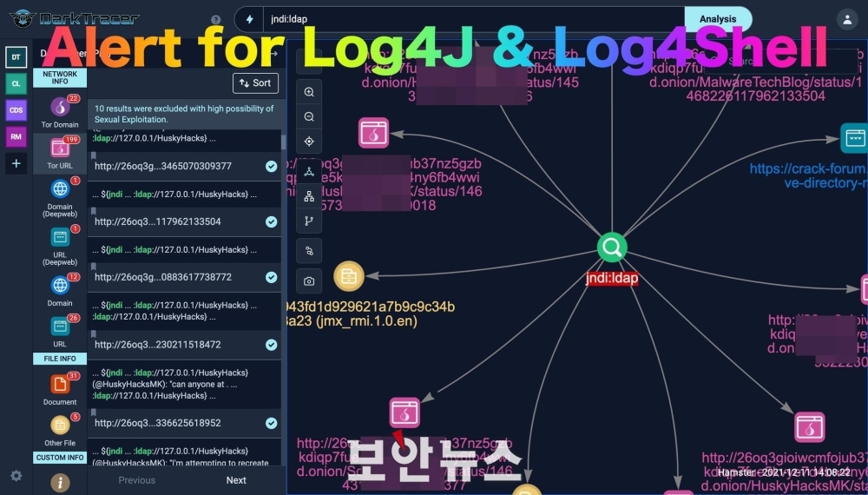Open result http://26oq3g...3465070309377

163,166
